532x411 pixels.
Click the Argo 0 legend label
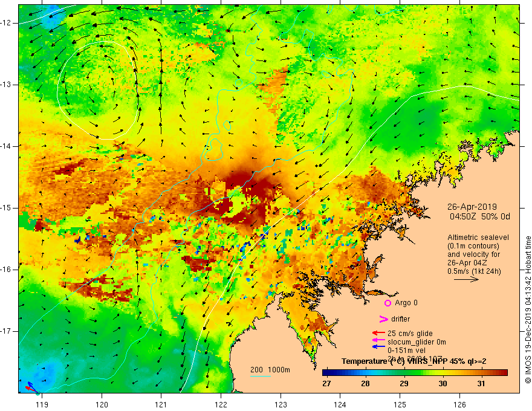tap(406, 303)
